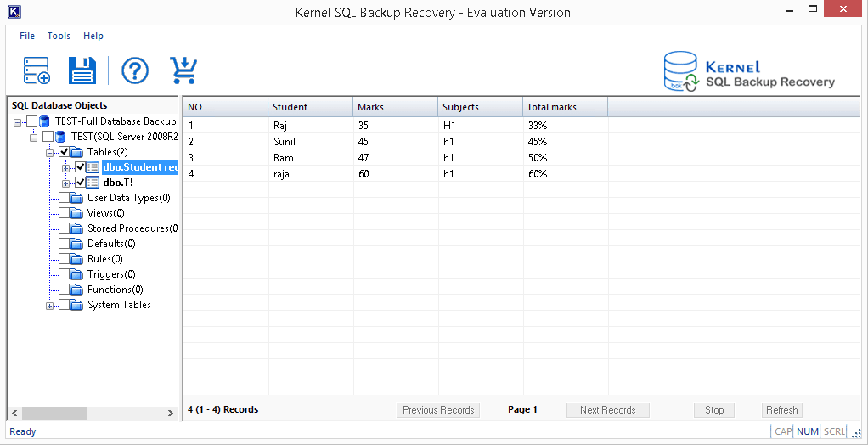The image size is (868, 445).
Task: Click the TEST(SQL Server 2008R2) database icon
Action: [60, 136]
